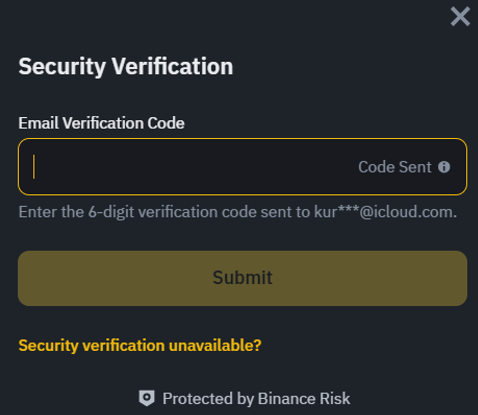Click the shield badge in the footer

[x=147, y=398]
